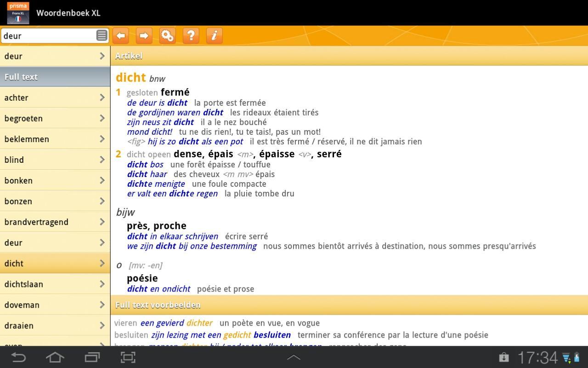The height and width of the screenshot is (368, 588).
Task: Click example 'zijn lezing met een gedicht besluiten'
Action: [x=221, y=335]
